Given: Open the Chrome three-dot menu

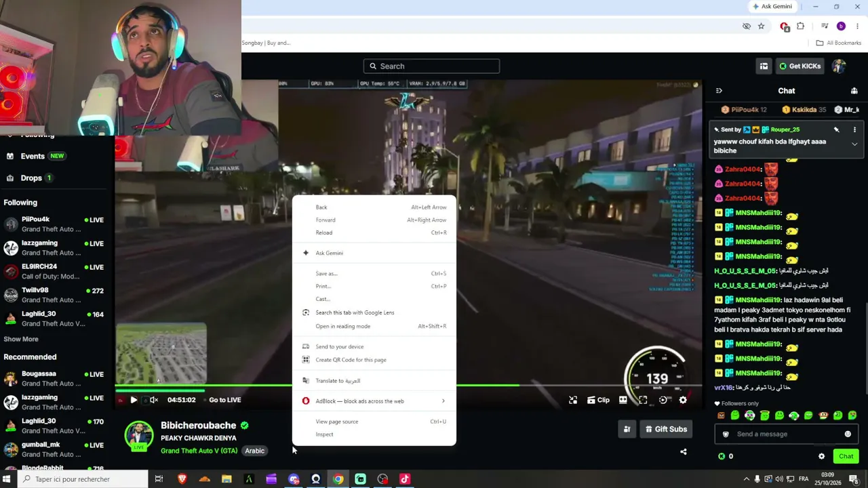Looking at the screenshot, I should click(857, 26).
